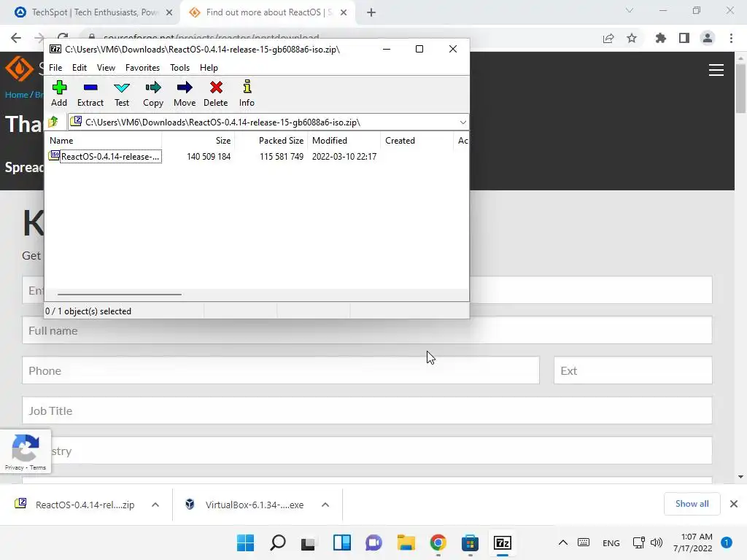Open Task View in taskbar
The width and height of the screenshot is (747, 560).
click(309, 542)
